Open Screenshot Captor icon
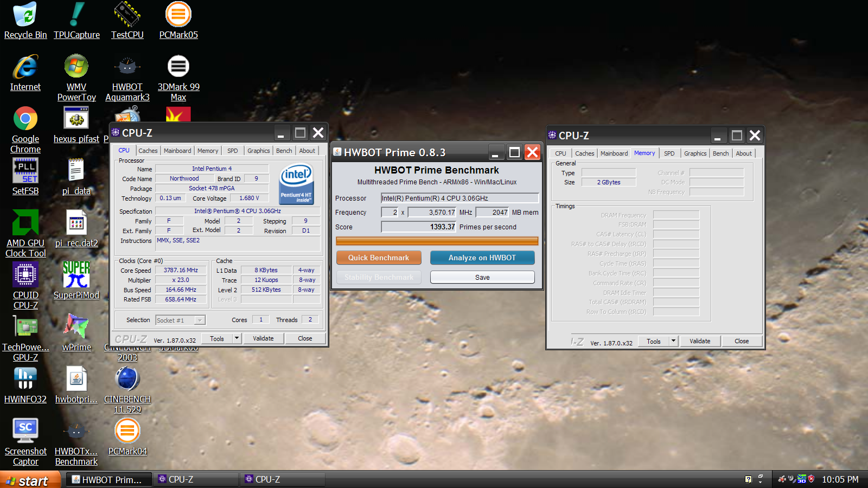 (25, 442)
